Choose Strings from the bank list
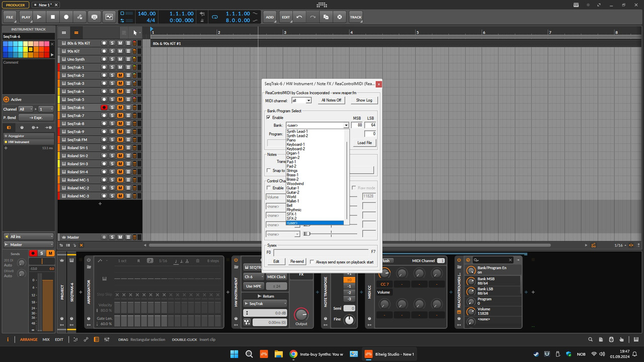 coord(315,171)
